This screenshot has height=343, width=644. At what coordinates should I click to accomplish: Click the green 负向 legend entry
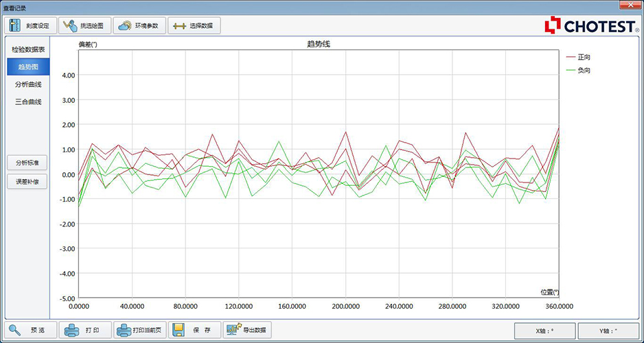[x=584, y=70]
